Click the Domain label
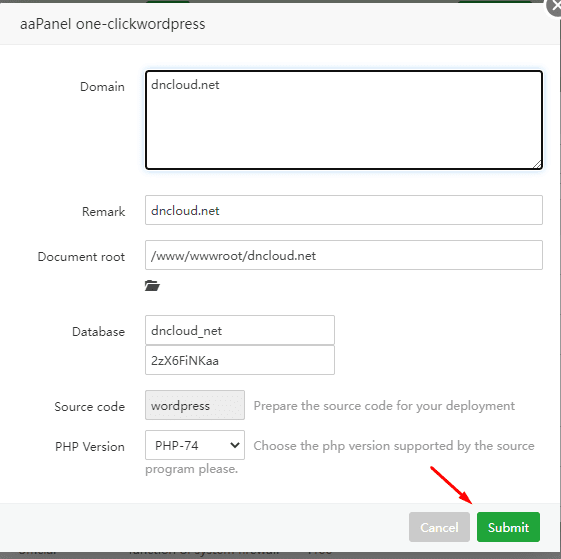 coord(102,87)
